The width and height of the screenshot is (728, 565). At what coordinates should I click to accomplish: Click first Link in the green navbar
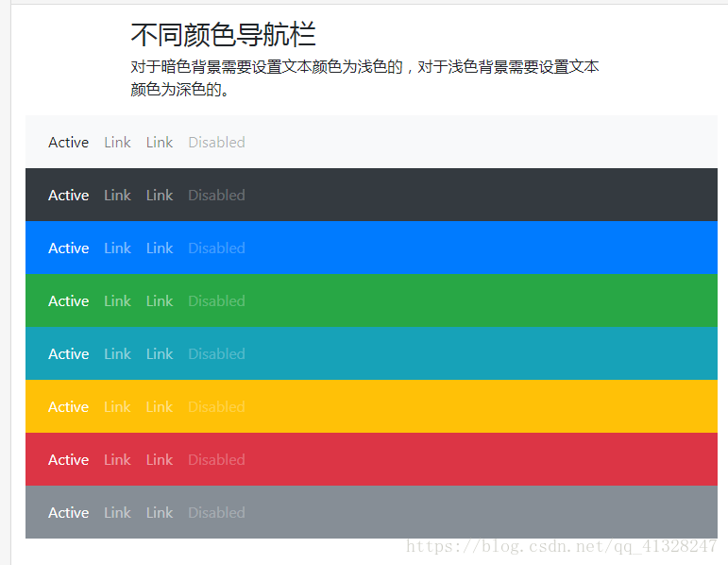117,301
